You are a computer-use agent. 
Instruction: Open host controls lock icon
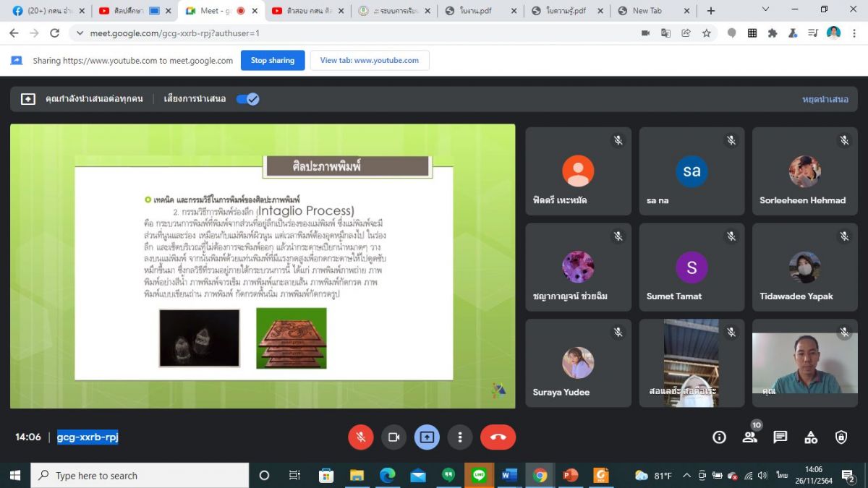point(841,437)
